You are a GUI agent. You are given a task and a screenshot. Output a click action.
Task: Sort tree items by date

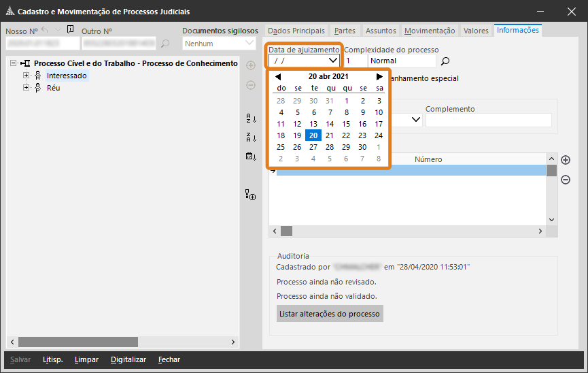coord(251,157)
